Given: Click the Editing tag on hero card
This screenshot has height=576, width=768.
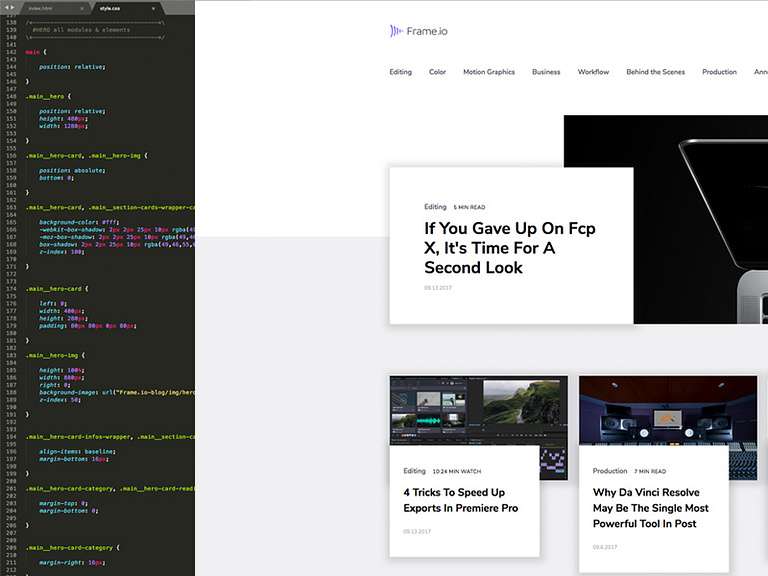Looking at the screenshot, I should [435, 207].
